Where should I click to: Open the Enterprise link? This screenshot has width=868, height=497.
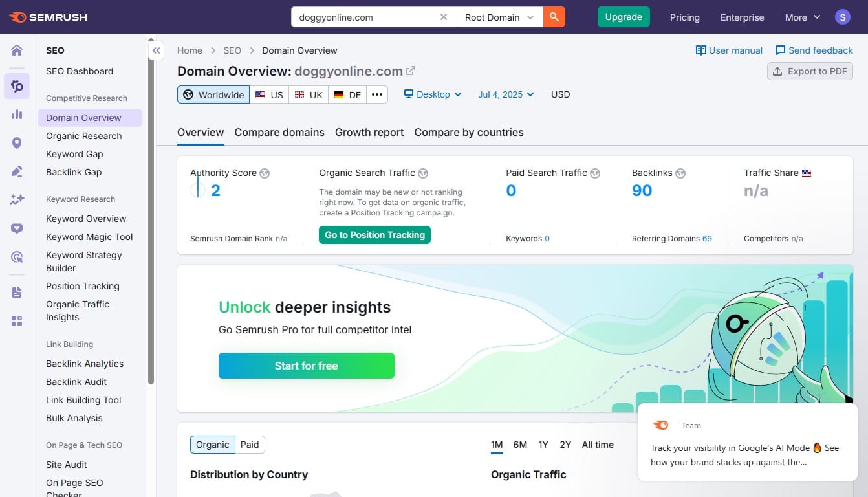[743, 17]
